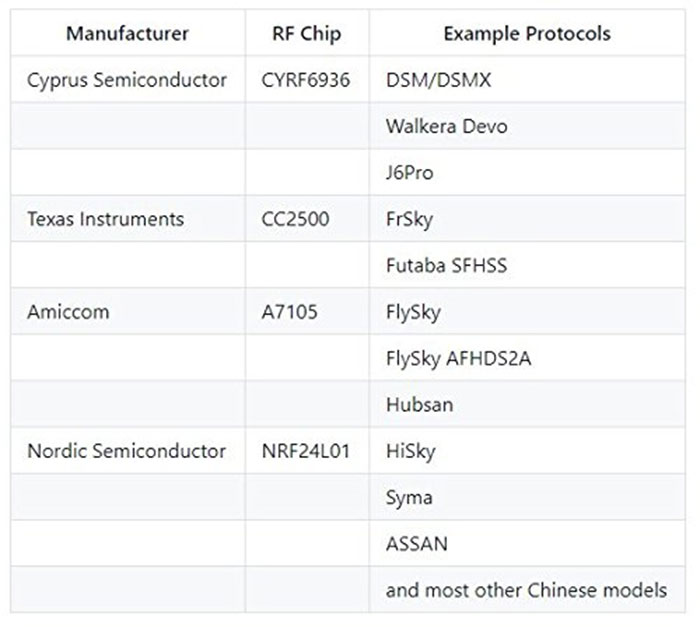Click the Texas Instruments manufacturer cell
The width and height of the screenshot is (700, 627).
(x=106, y=219)
